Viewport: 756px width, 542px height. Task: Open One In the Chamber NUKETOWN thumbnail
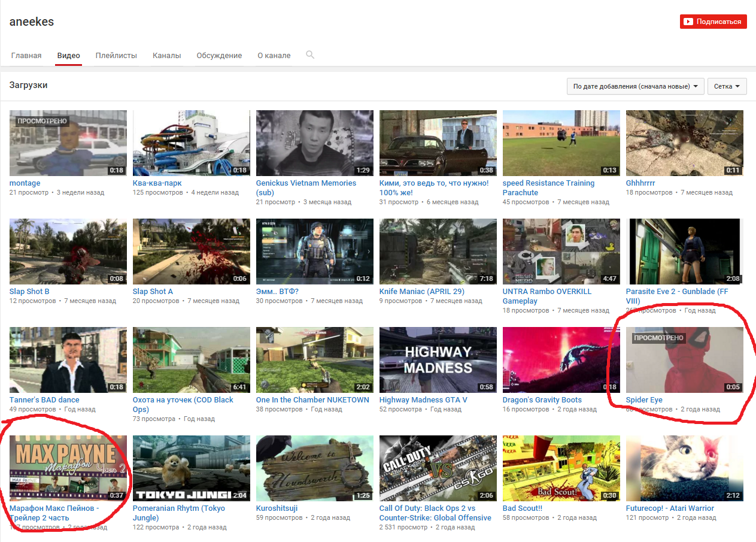tap(315, 360)
